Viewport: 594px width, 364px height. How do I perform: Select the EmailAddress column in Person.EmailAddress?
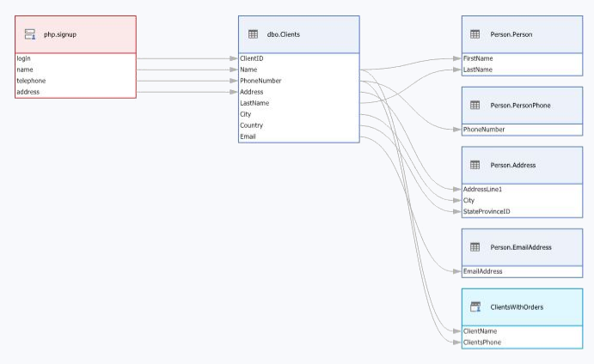click(483, 271)
